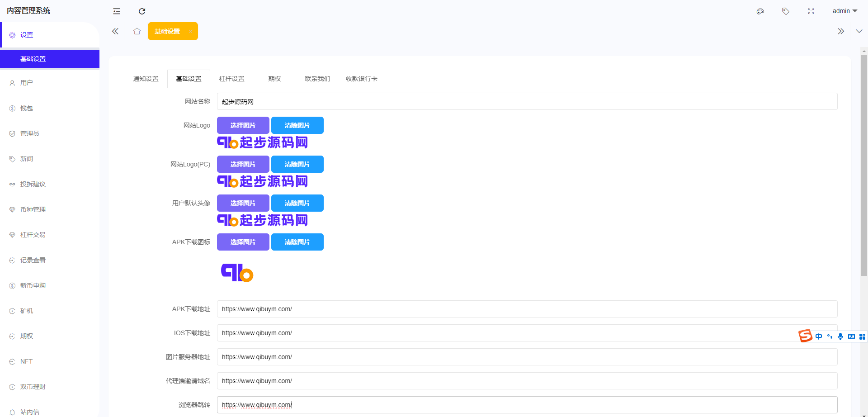Open the admin user dropdown
This screenshot has height=417, width=868.
pyautogui.click(x=844, y=11)
